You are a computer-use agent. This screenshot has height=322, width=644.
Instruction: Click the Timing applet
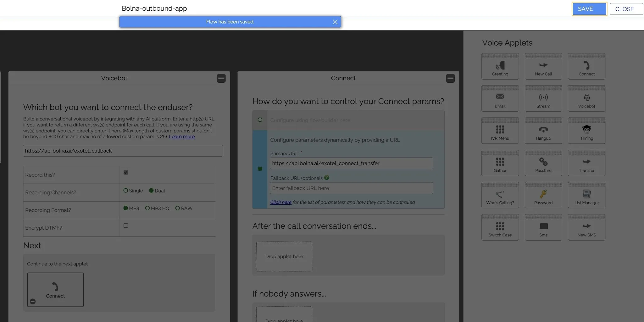pyautogui.click(x=586, y=130)
